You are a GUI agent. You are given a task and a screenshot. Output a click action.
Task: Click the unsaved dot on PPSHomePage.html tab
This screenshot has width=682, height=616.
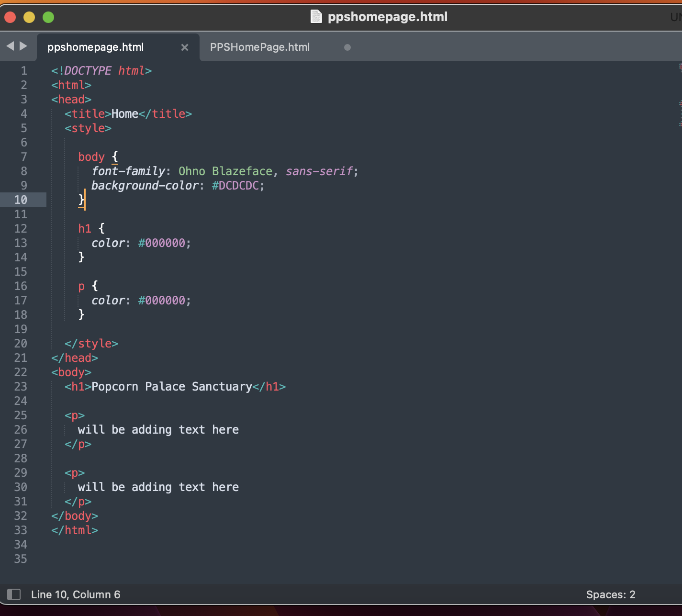347,47
